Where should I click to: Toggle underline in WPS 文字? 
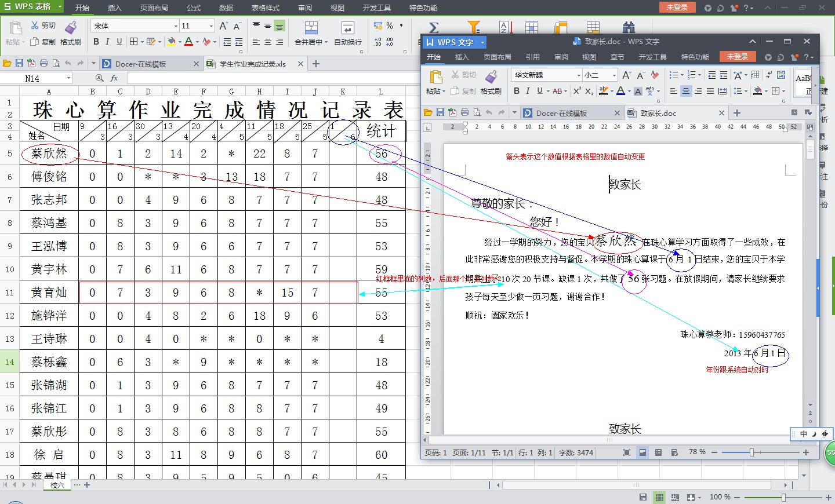[x=539, y=90]
